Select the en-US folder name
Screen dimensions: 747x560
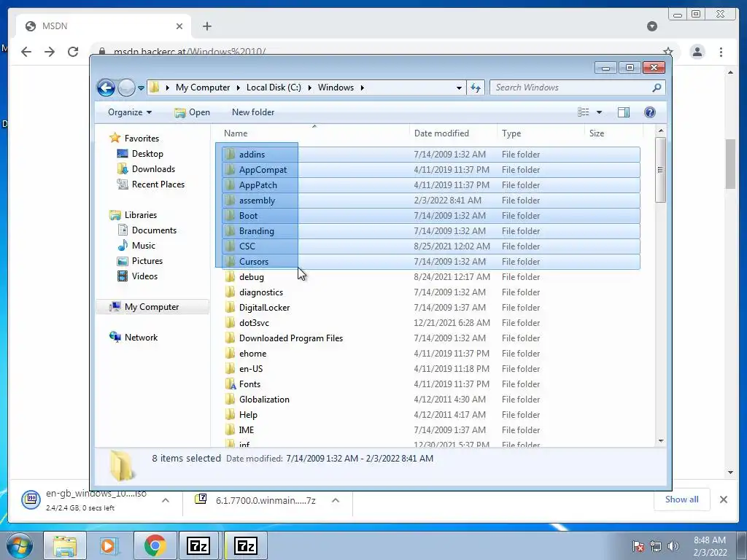click(251, 368)
